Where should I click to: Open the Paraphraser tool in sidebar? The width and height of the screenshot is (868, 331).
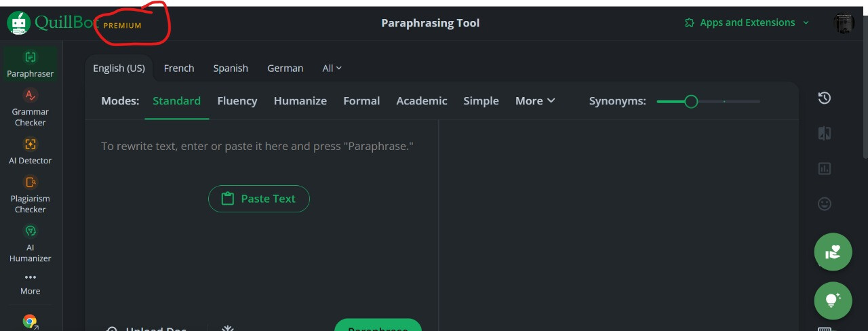31,64
